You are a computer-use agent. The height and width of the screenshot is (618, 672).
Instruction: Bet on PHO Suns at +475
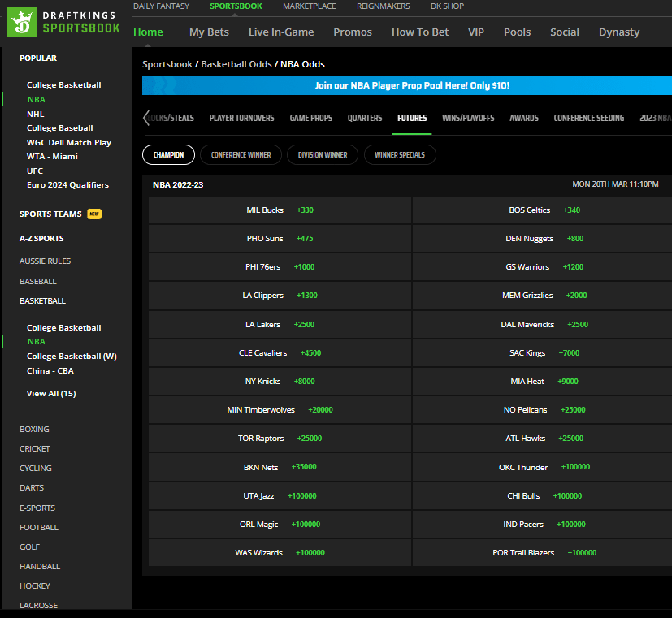[280, 239]
